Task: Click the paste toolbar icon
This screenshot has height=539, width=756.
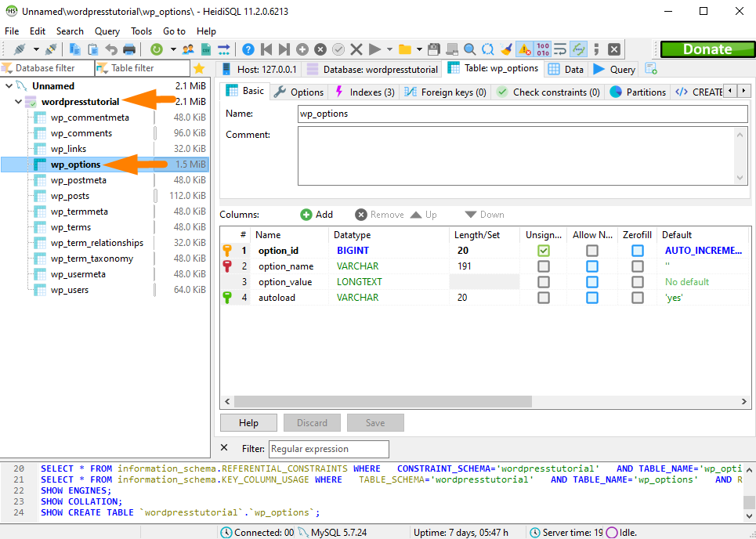Action: coord(93,49)
